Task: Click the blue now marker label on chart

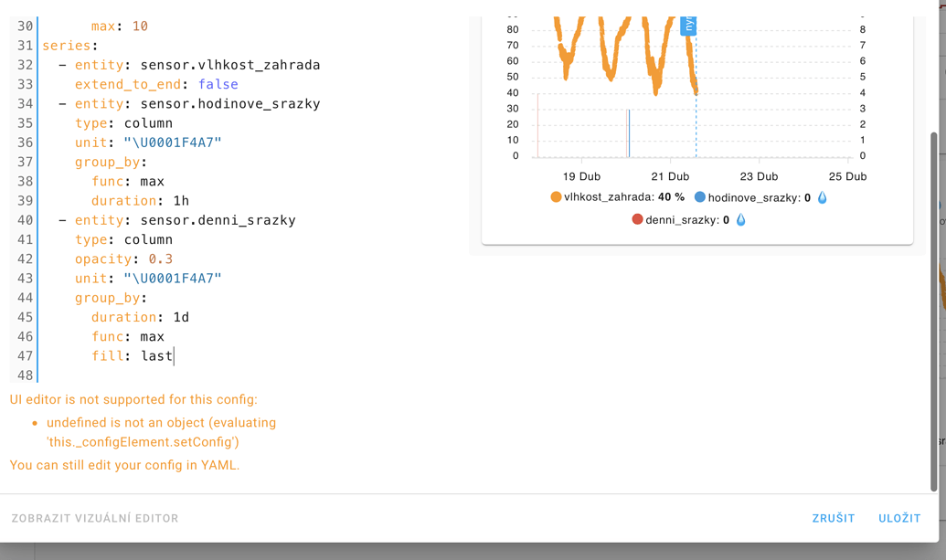Action: click(689, 25)
